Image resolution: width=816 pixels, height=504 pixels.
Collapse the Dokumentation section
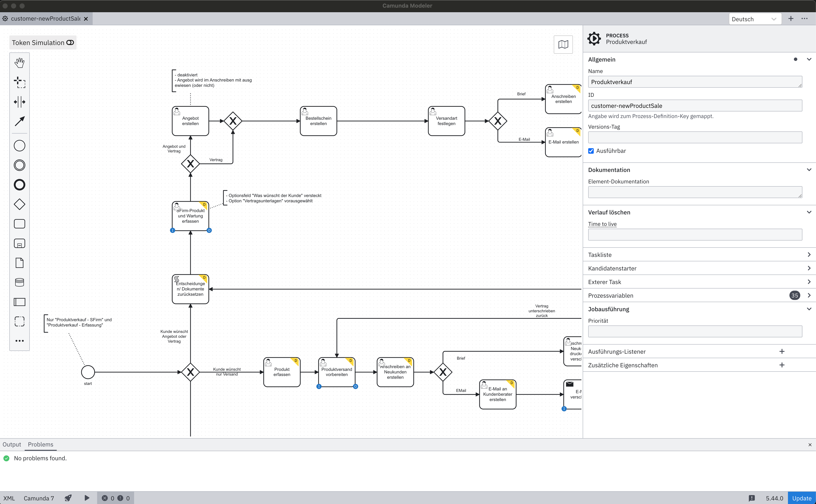coord(809,170)
